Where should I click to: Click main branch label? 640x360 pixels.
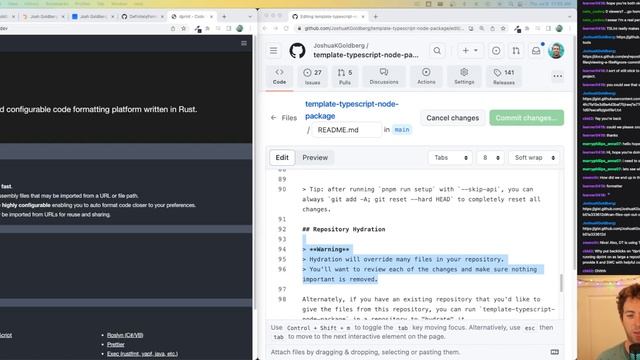(402, 130)
